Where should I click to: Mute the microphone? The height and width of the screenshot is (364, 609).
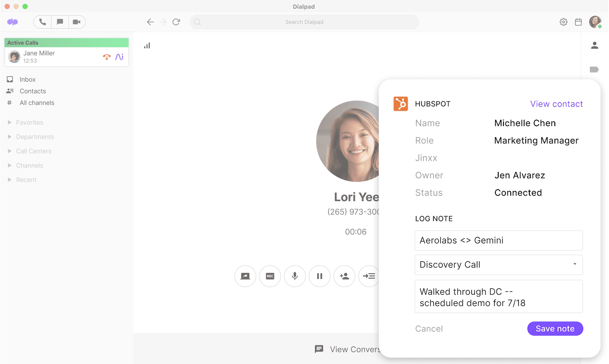click(294, 276)
